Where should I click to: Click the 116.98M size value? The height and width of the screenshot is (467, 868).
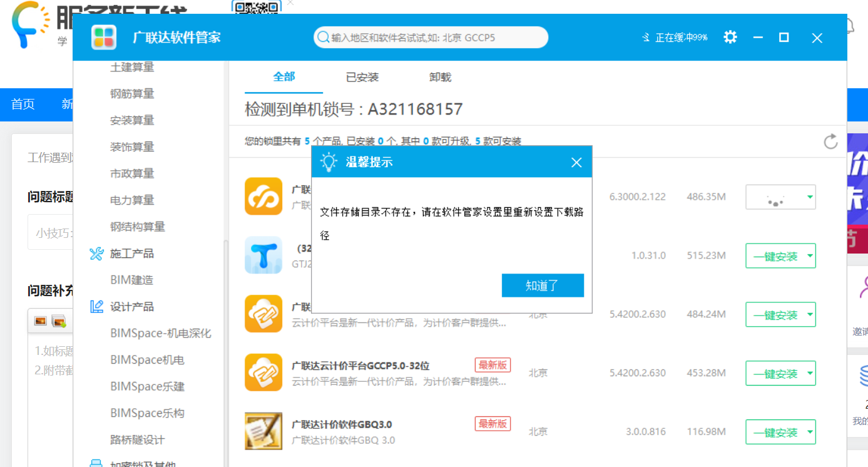tap(706, 432)
